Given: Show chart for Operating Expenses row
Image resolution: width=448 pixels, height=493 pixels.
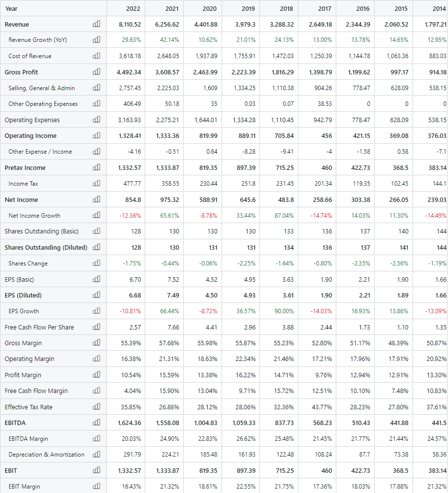Looking at the screenshot, I should pos(96,120).
